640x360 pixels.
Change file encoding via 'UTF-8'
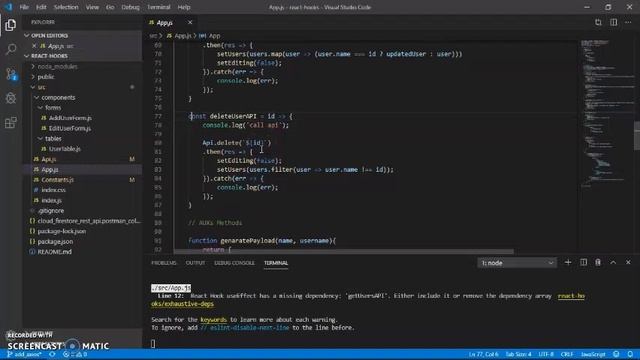(546, 354)
